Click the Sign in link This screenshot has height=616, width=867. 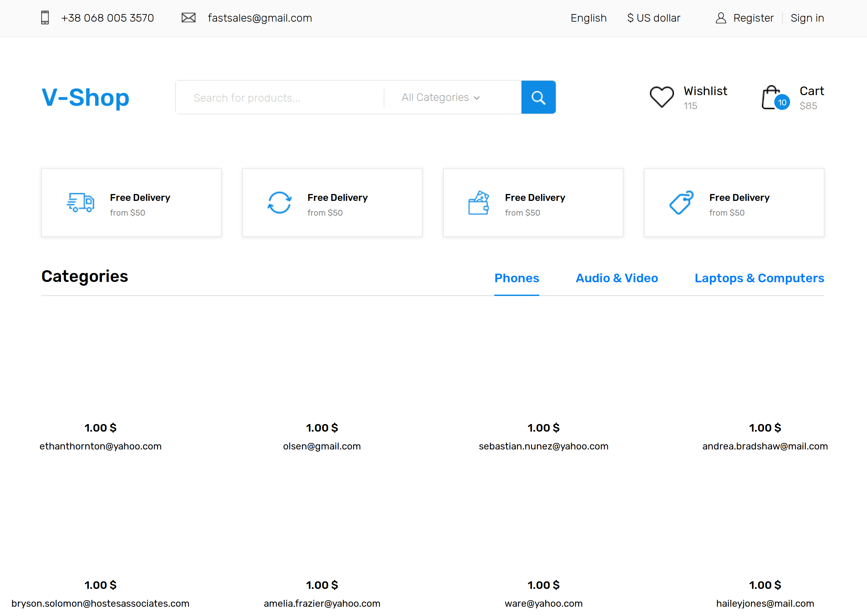click(x=807, y=18)
